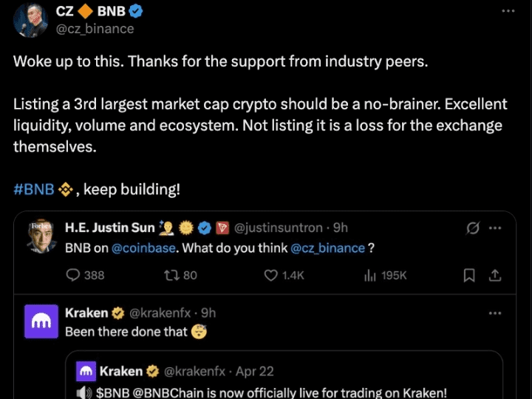
Task: Open CZ's profile picture
Action: point(32,19)
